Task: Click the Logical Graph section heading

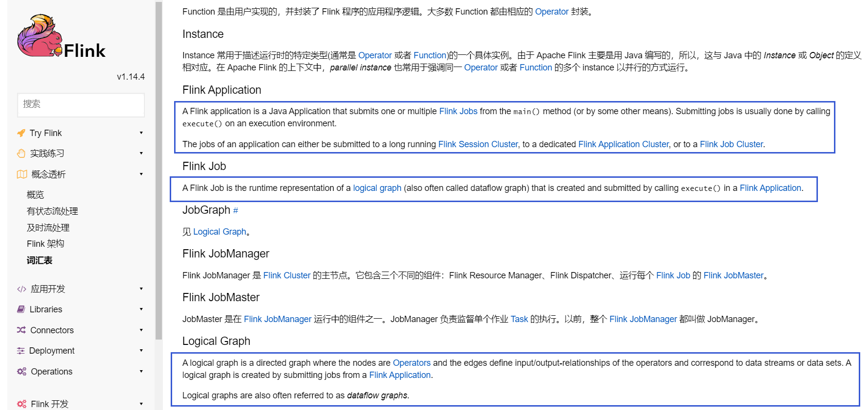Action: [x=216, y=341]
